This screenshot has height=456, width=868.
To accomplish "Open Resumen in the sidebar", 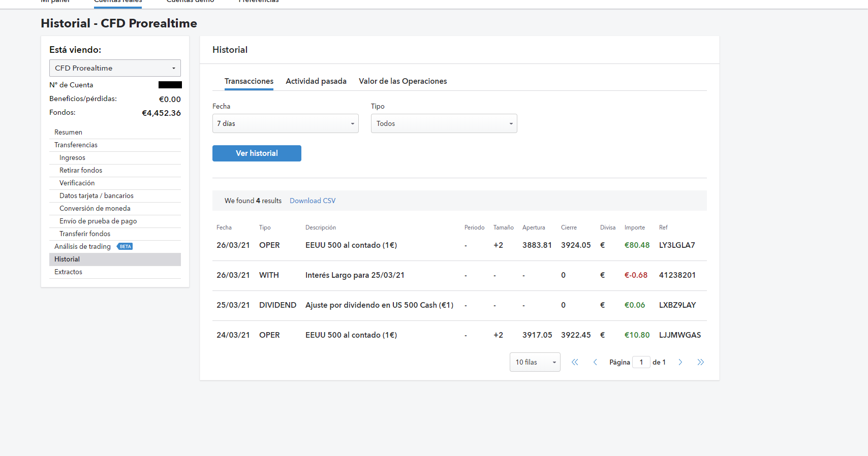I will [68, 132].
